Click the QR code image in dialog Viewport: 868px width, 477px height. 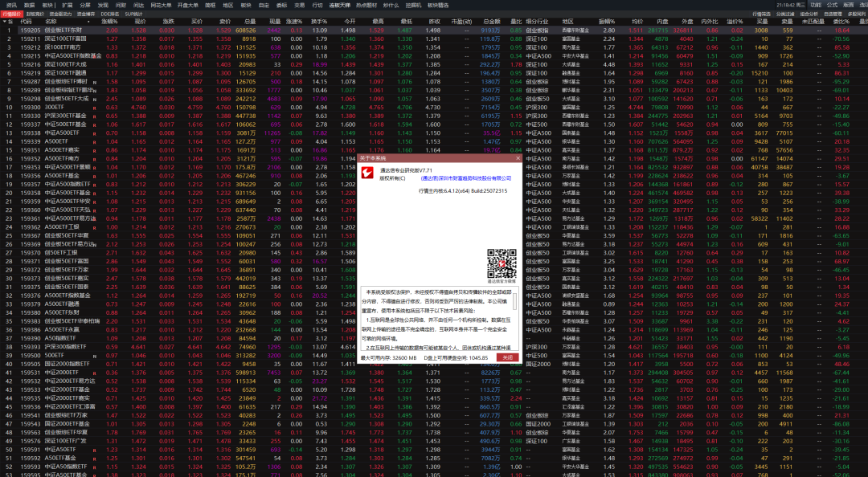pyautogui.click(x=502, y=263)
